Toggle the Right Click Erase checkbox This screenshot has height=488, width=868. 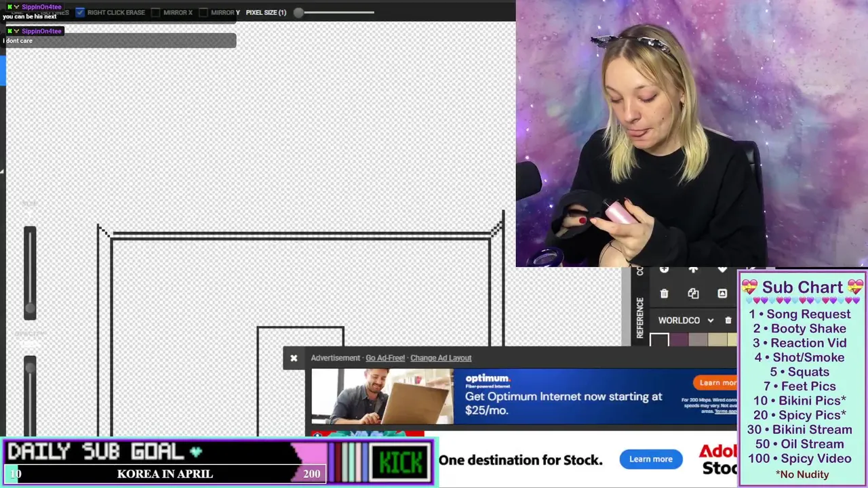click(80, 12)
